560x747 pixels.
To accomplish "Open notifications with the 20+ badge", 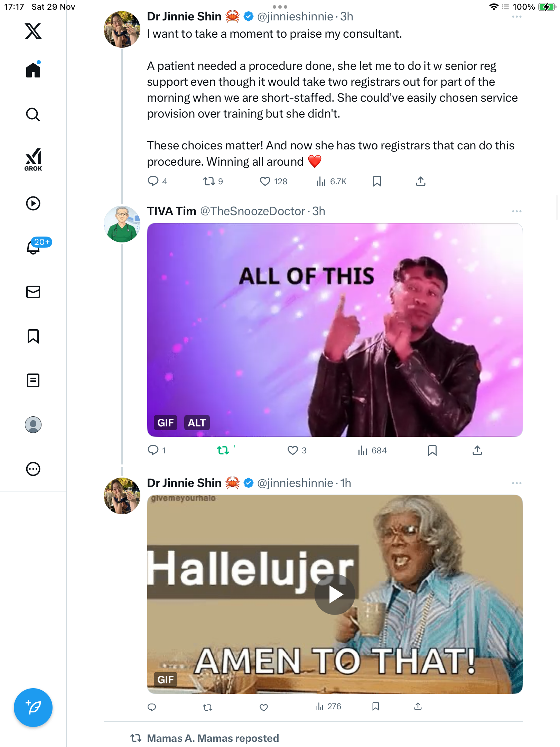I will [34, 247].
